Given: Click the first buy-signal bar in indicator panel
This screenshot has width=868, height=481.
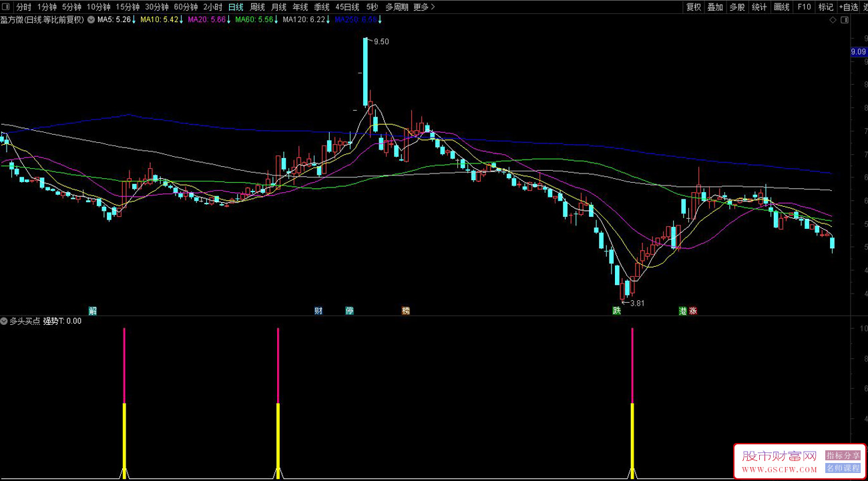Looking at the screenshot, I should click(124, 403).
